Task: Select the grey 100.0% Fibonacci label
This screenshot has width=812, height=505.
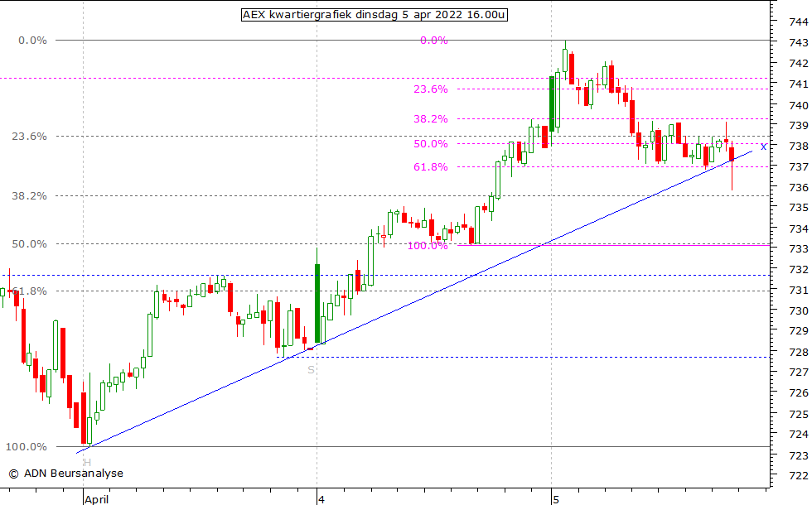Action: pyautogui.click(x=27, y=446)
